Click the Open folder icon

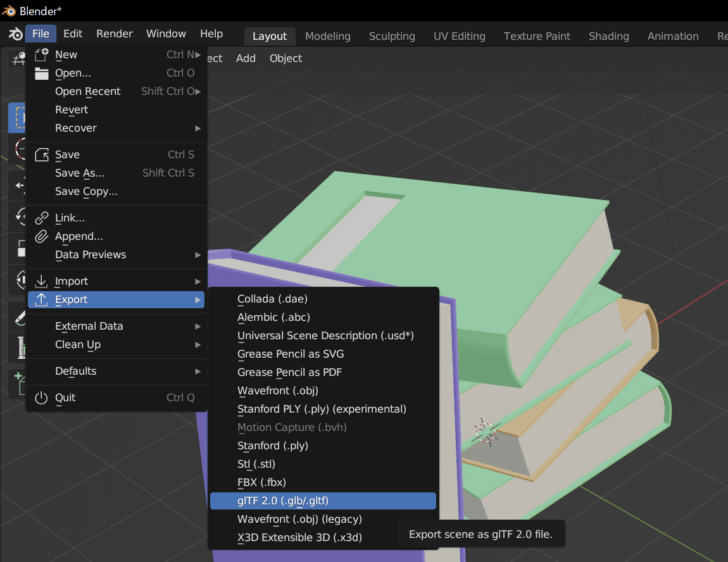coord(42,73)
